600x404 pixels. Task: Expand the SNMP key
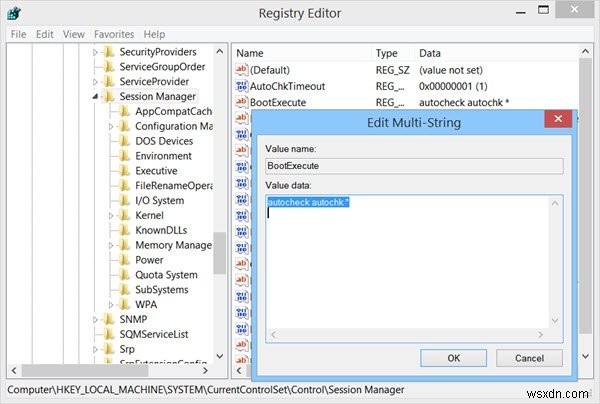pyautogui.click(x=95, y=319)
